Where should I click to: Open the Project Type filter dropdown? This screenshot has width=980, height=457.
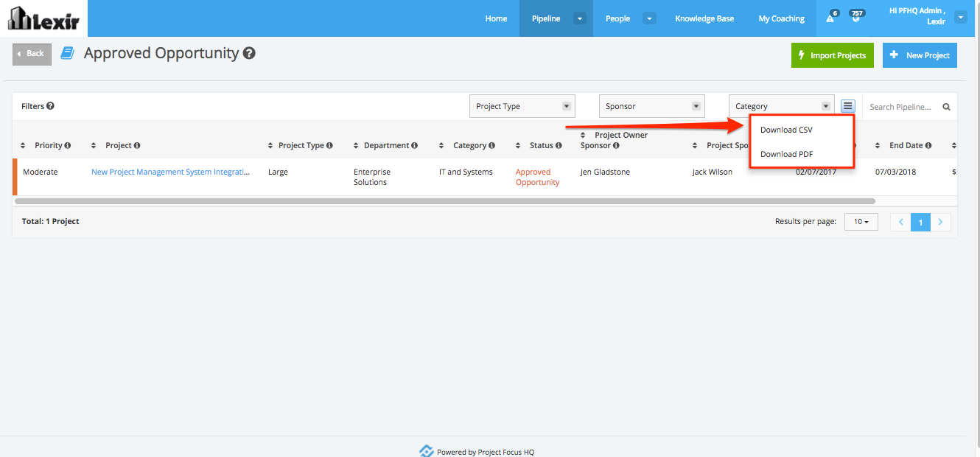point(522,106)
